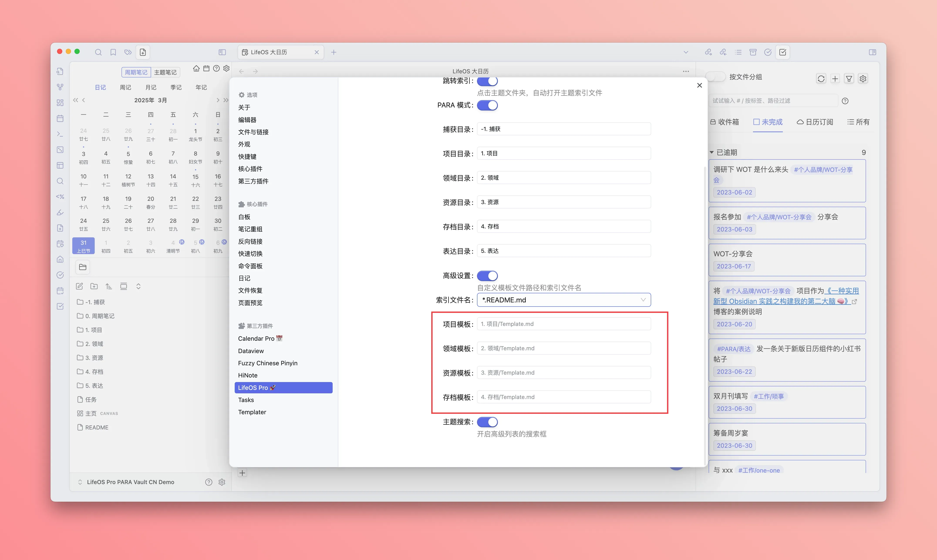Click the new note icon in file explorer
Viewport: 937px width, 560px height.
tap(79, 286)
